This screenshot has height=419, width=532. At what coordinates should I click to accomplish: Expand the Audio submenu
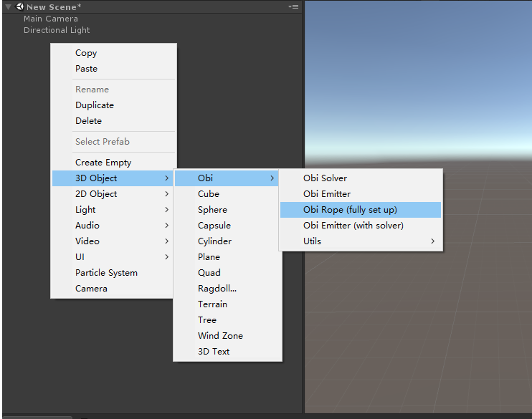(114, 226)
